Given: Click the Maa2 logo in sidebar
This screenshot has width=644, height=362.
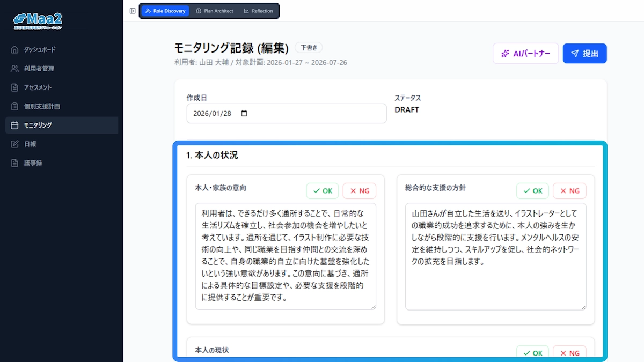Looking at the screenshot, I should pyautogui.click(x=38, y=20).
